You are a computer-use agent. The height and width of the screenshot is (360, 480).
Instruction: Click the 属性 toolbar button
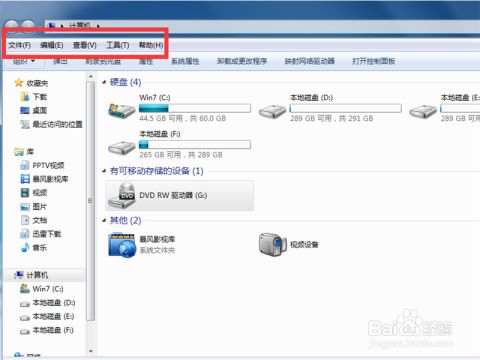[146, 61]
